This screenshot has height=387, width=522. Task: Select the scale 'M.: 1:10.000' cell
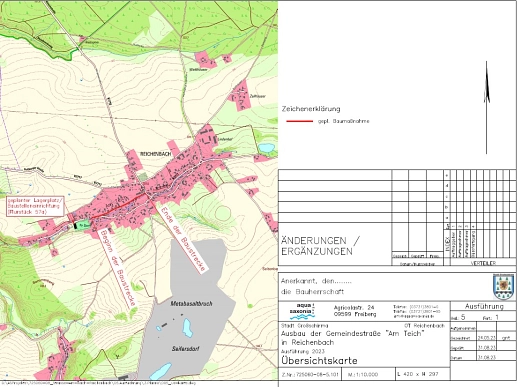pos(368,374)
